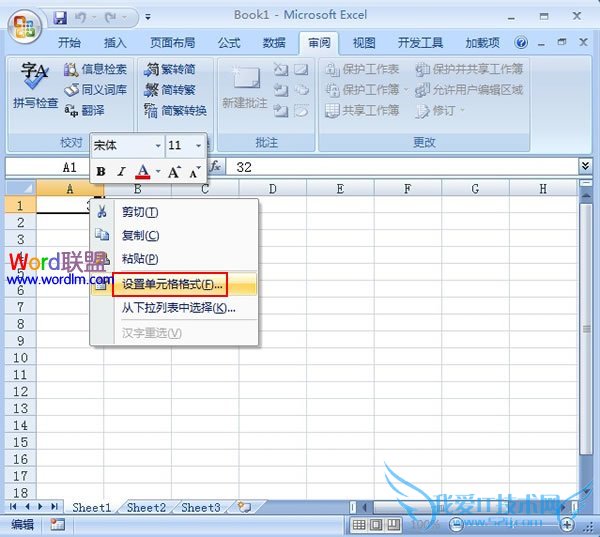The width and height of the screenshot is (600, 537).
Task: Switch to Page Break Preview in status bar
Action: pos(393,525)
